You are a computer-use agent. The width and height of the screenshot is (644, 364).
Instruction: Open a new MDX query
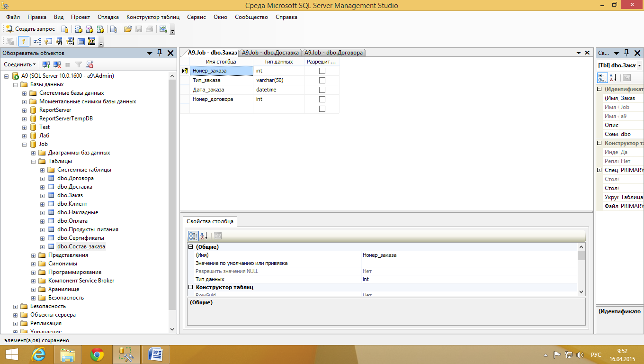tap(79, 29)
